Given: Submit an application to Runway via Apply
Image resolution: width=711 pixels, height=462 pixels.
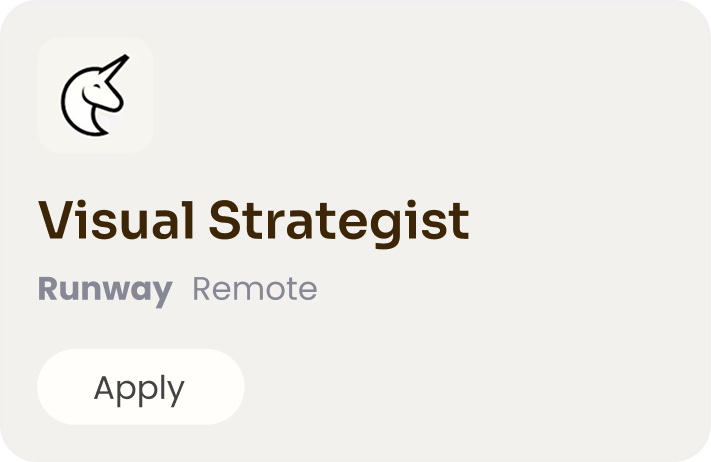Looking at the screenshot, I should (140, 387).
